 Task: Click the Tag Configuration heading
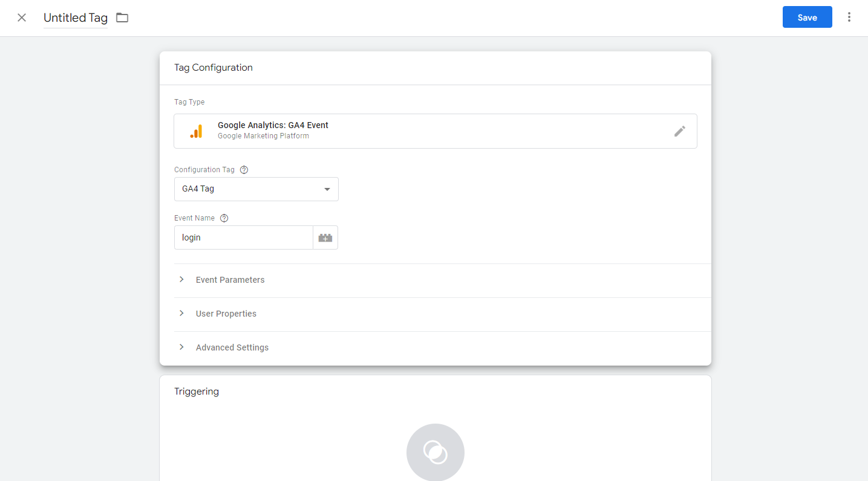tap(214, 68)
